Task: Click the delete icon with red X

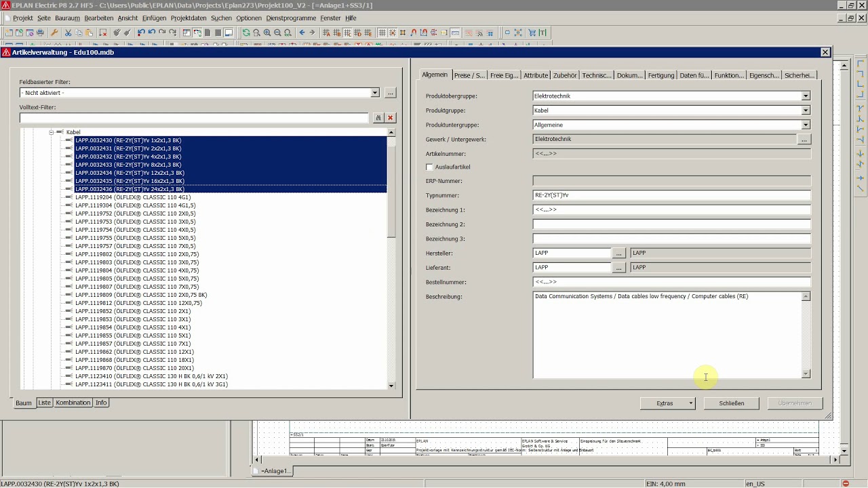Action: point(103,33)
